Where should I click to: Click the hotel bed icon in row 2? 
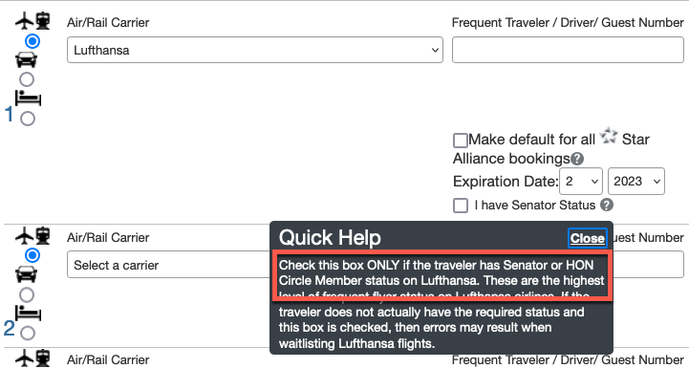pyautogui.click(x=28, y=313)
